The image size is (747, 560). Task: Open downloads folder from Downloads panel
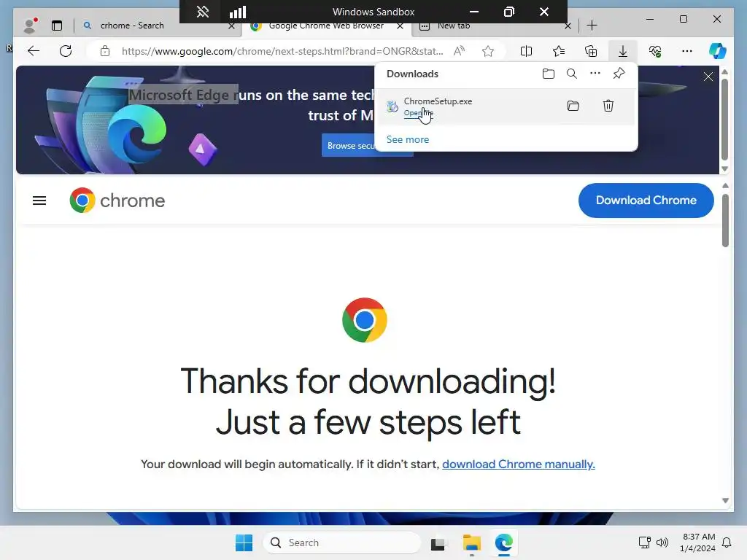[x=549, y=74]
